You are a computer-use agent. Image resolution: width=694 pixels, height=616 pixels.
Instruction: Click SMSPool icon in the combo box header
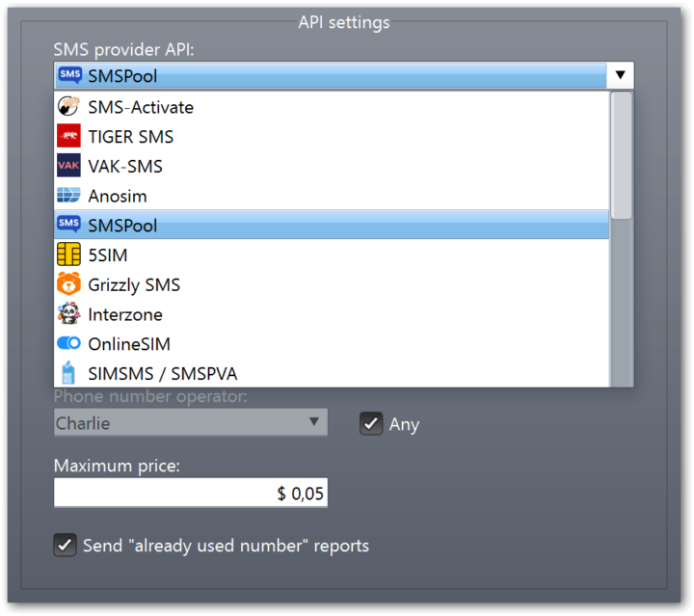pyautogui.click(x=70, y=75)
